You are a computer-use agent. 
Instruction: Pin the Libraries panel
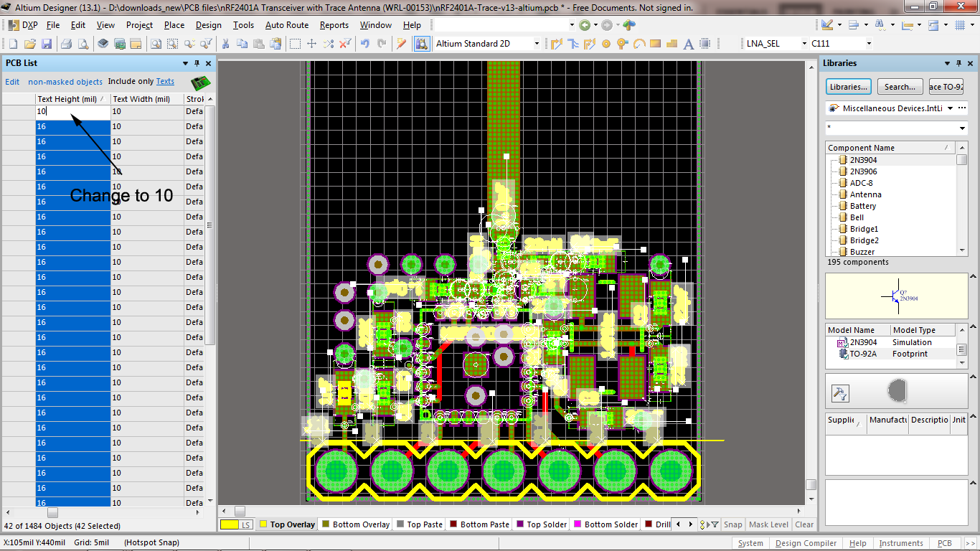pos(959,63)
